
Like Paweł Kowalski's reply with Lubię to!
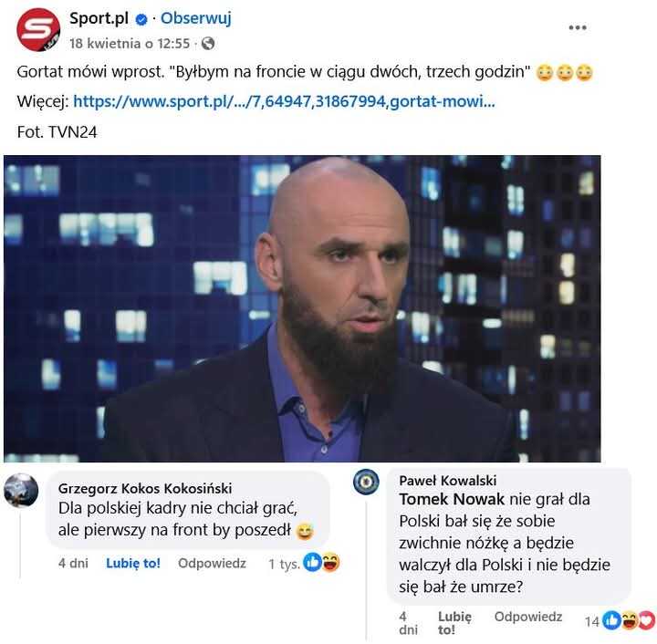[x=454, y=623]
